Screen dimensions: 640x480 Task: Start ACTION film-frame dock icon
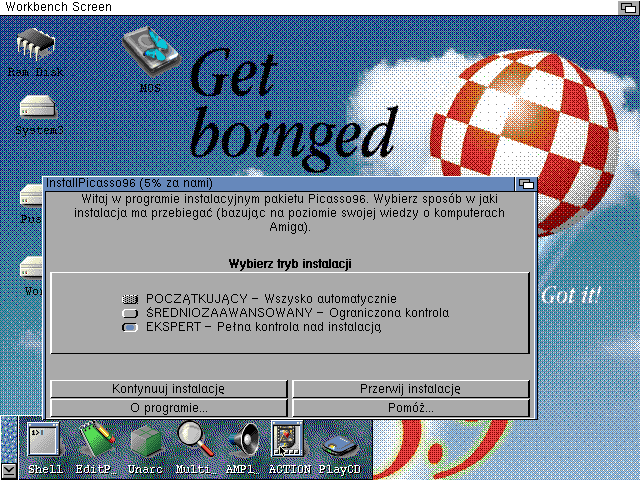[x=288, y=439]
